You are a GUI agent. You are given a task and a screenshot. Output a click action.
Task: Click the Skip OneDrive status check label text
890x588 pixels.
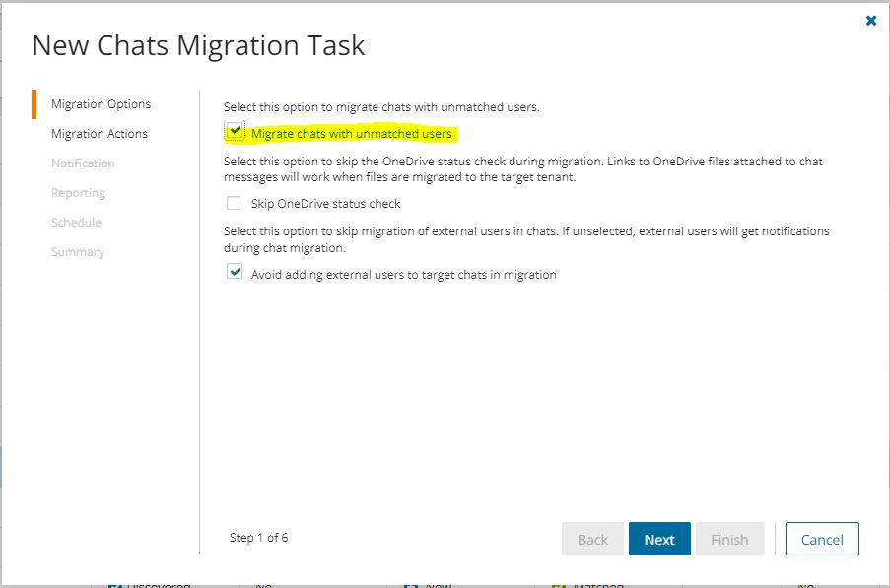click(x=325, y=204)
